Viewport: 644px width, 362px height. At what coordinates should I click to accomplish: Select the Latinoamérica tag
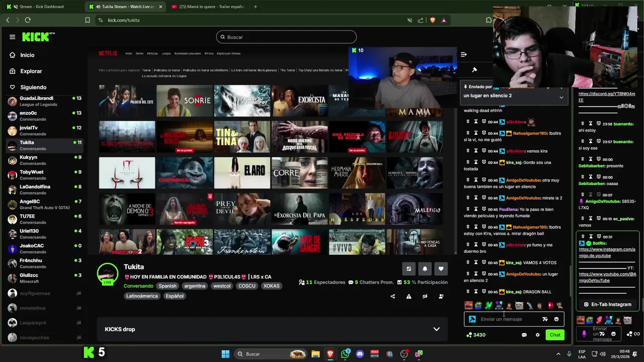[142, 296]
